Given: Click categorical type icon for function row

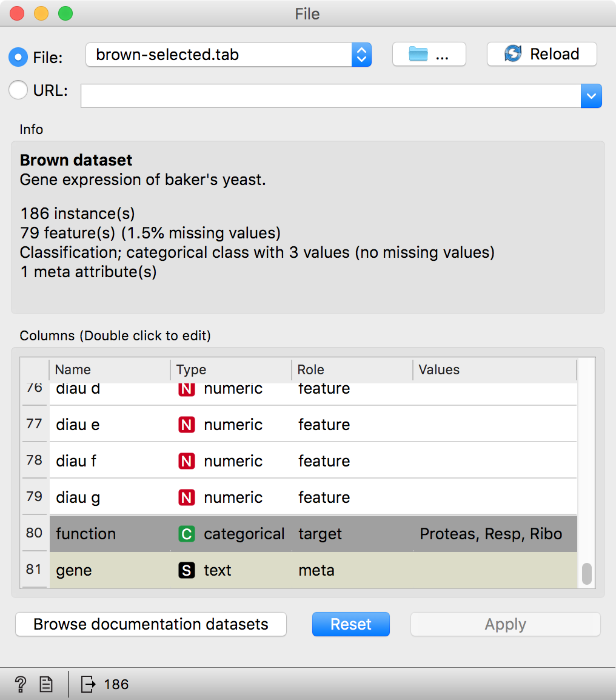Looking at the screenshot, I should click(186, 534).
